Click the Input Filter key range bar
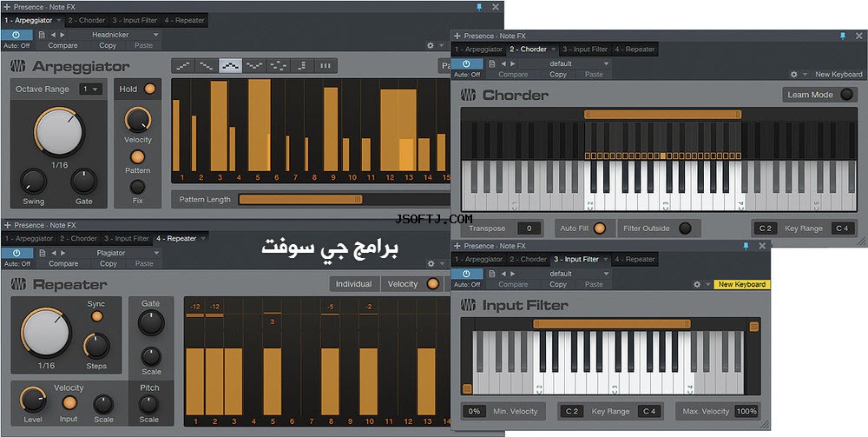 612,324
